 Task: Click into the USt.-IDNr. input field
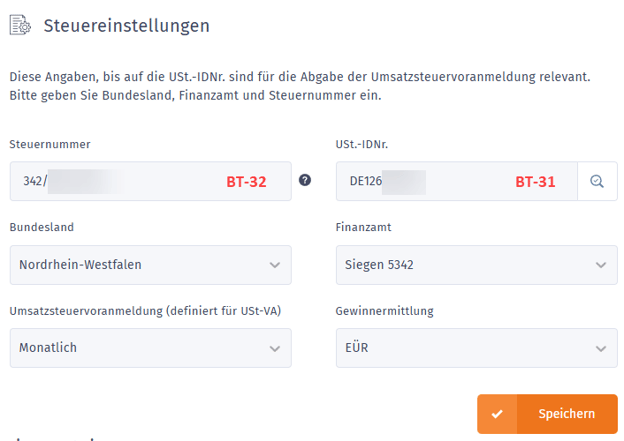[450, 182]
